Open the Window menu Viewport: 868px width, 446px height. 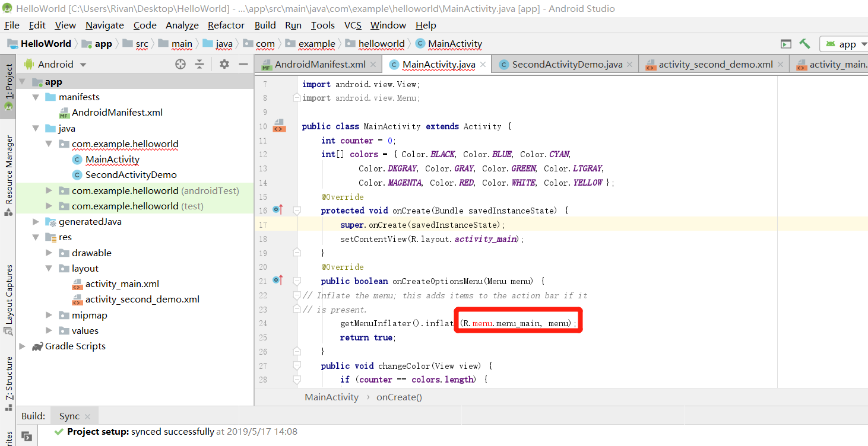click(388, 25)
